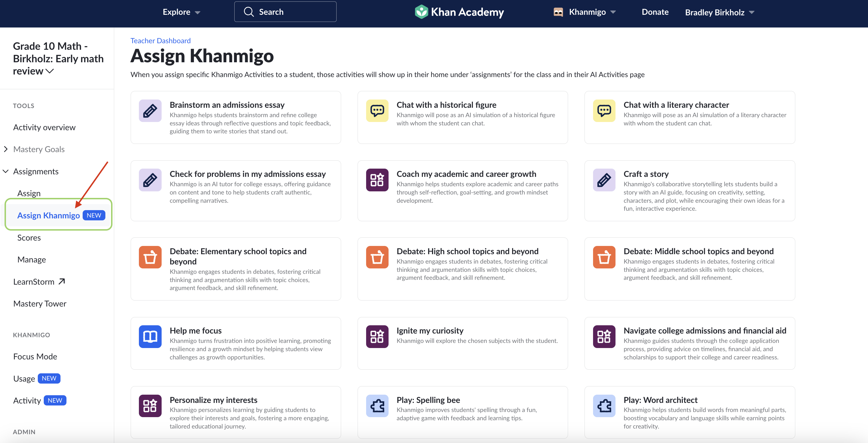Click the LearnStorm external link arrow icon
Screen dimensions: 868x443
click(62, 281)
